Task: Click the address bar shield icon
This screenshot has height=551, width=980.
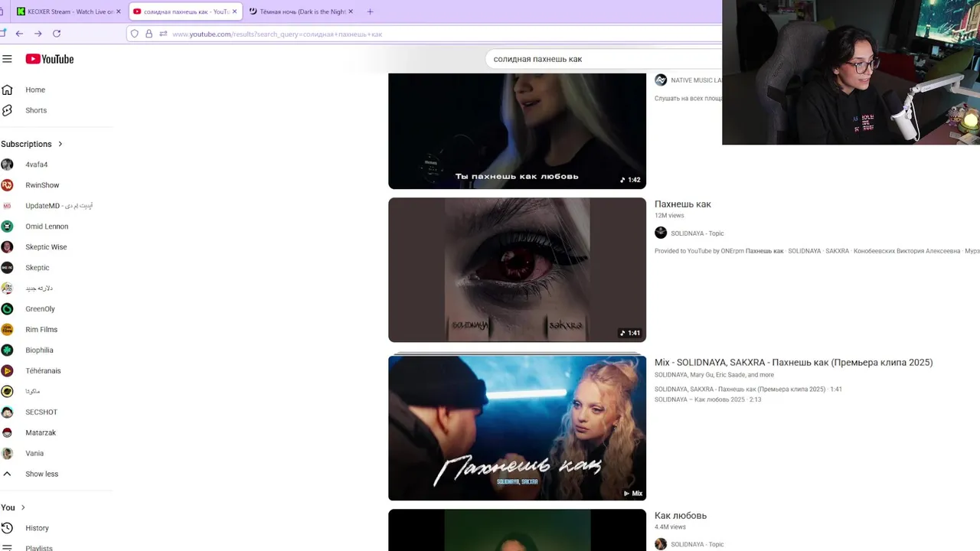Action: pyautogui.click(x=135, y=34)
